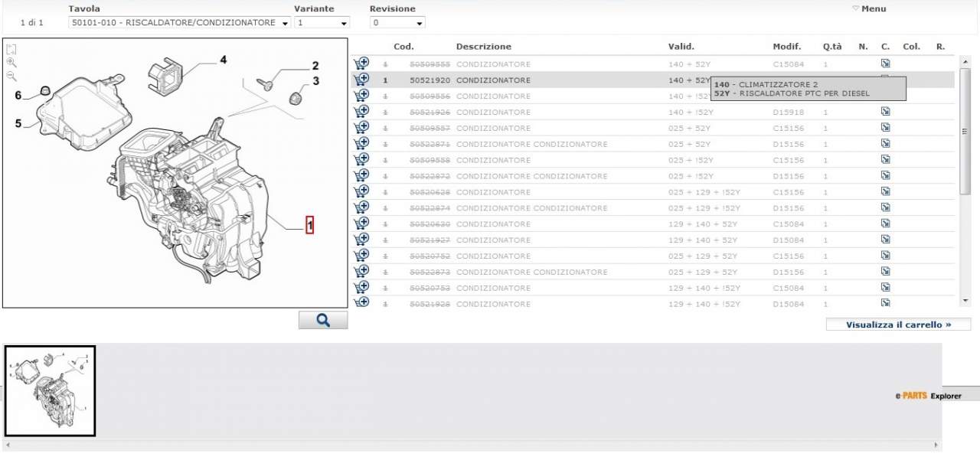980x460 pixels.
Task: Click the horizontal scrollbar right arrow
Action: pyautogui.click(x=935, y=445)
